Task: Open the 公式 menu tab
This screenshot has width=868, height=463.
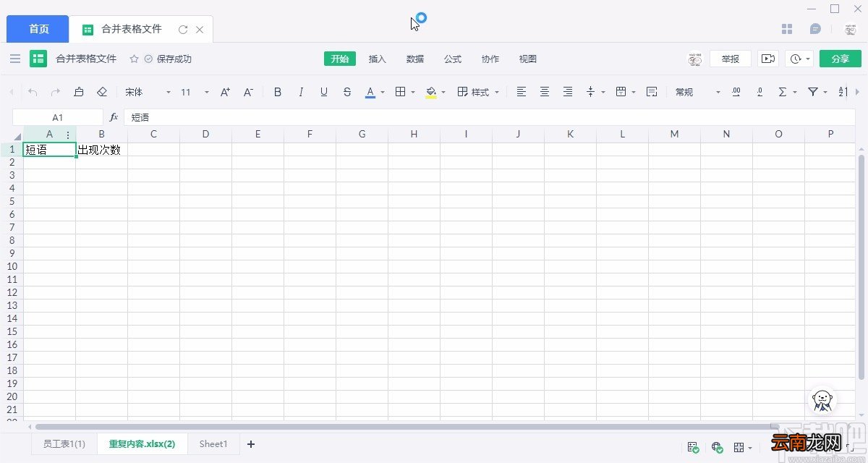Action: pyautogui.click(x=453, y=59)
